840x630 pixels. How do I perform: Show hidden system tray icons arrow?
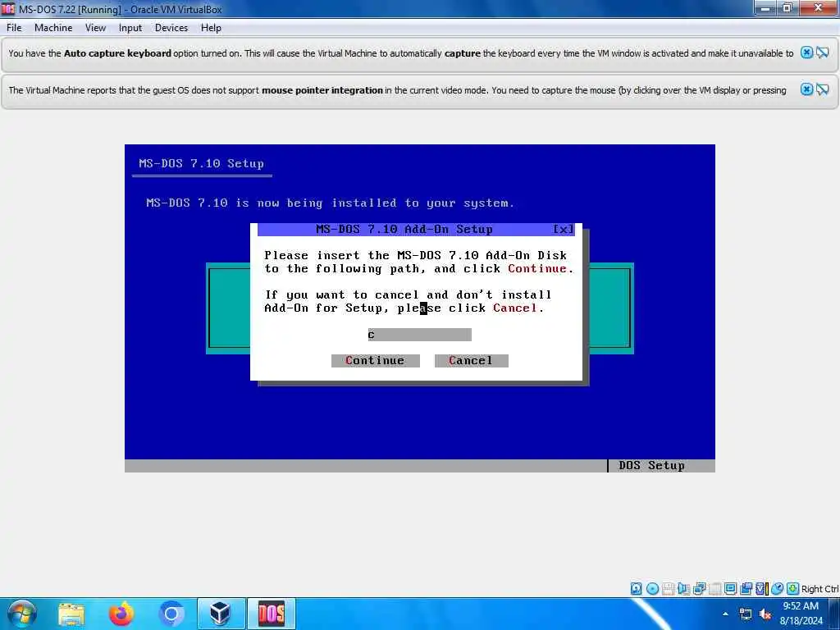point(725,614)
